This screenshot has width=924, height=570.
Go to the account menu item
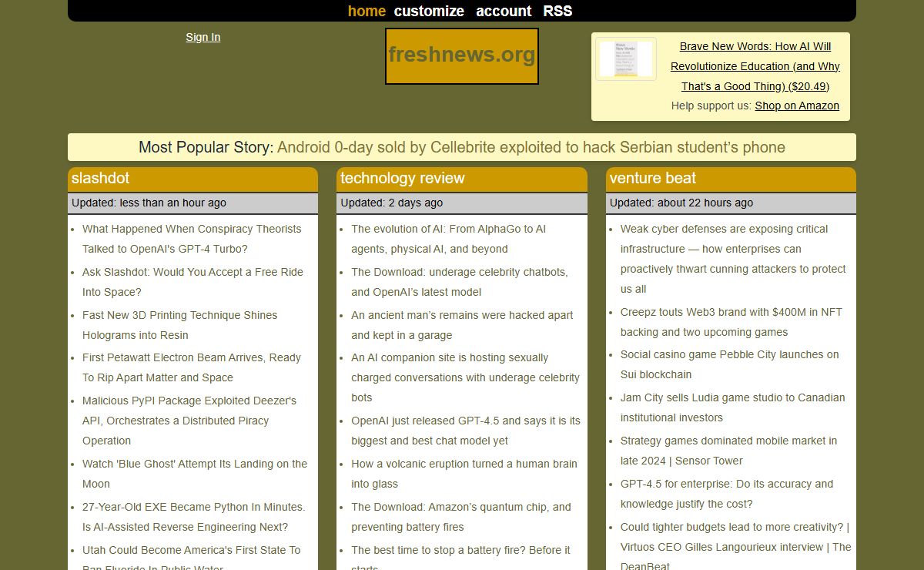[504, 11]
